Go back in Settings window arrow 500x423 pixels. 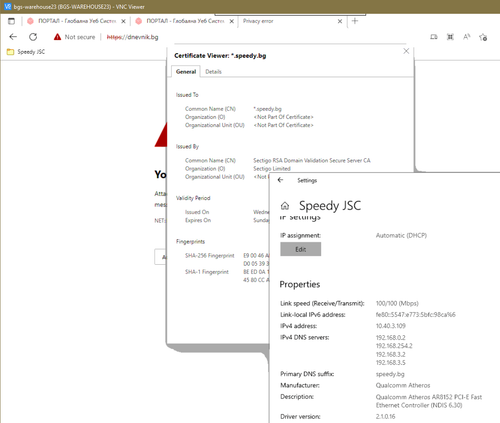point(280,180)
